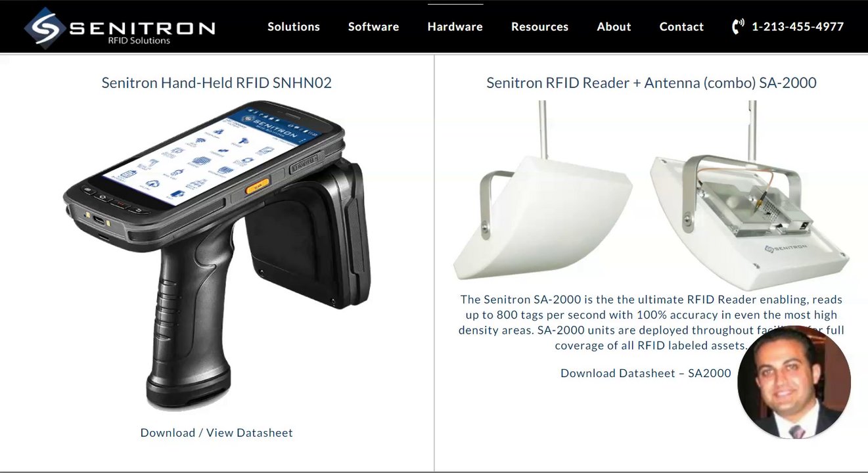
Task: Click the closed white SA-2000 antenna image
Action: tap(543, 197)
